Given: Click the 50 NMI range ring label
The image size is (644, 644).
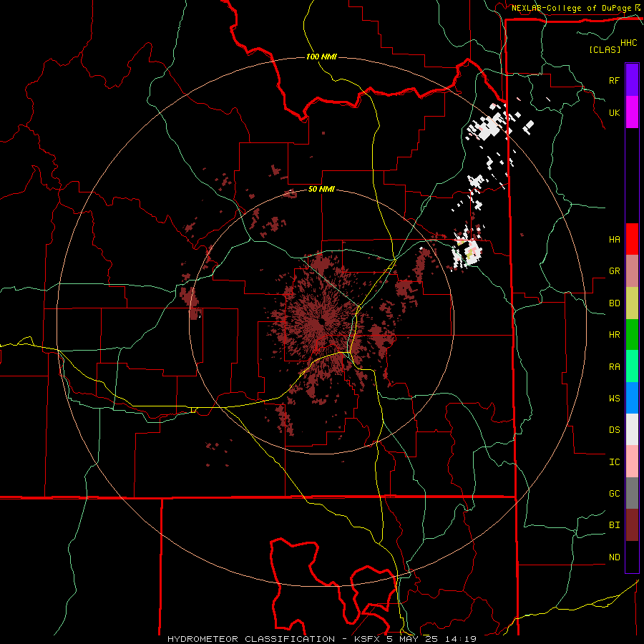Looking at the screenshot, I should (x=321, y=190).
